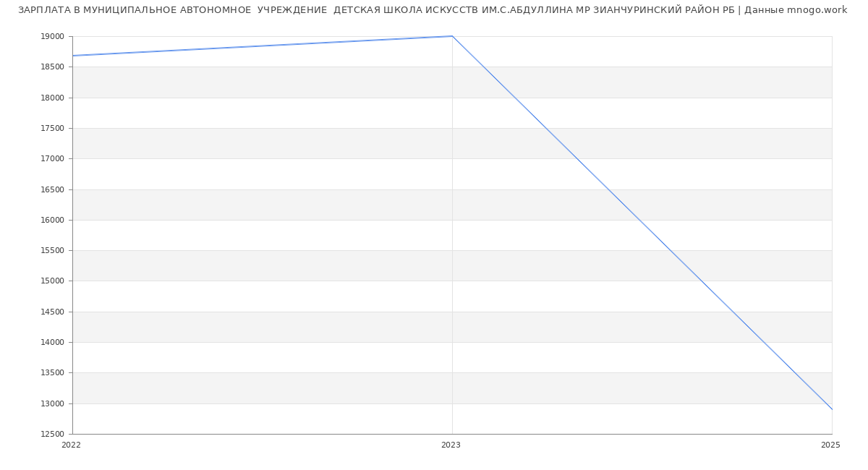Click the 2022 starting point of line
868x470 pixels.
73,56
